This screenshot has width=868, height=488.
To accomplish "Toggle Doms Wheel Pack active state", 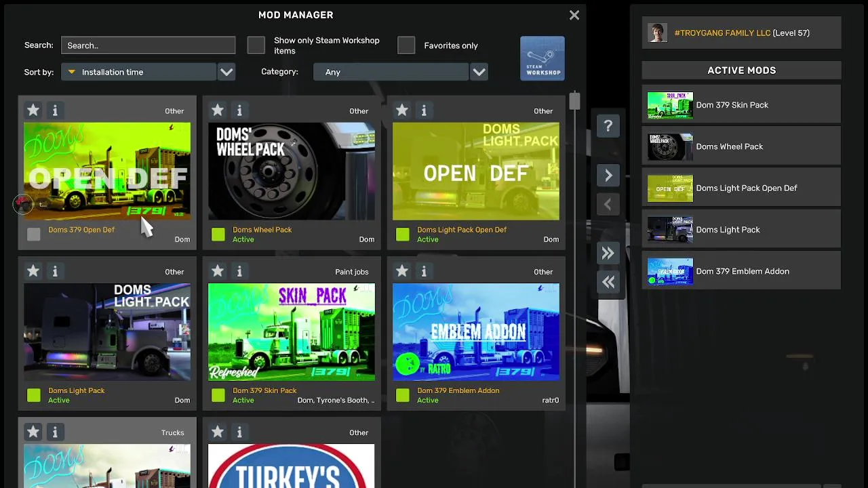I will coord(218,235).
